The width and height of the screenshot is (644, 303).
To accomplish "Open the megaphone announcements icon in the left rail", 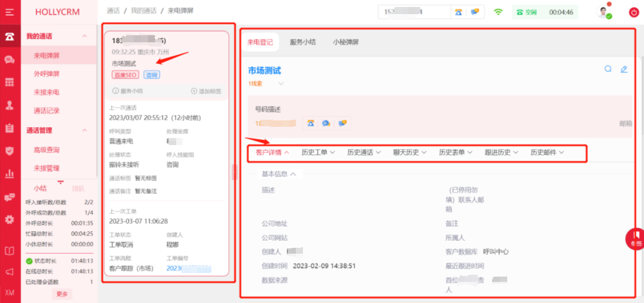I will (x=10, y=271).
